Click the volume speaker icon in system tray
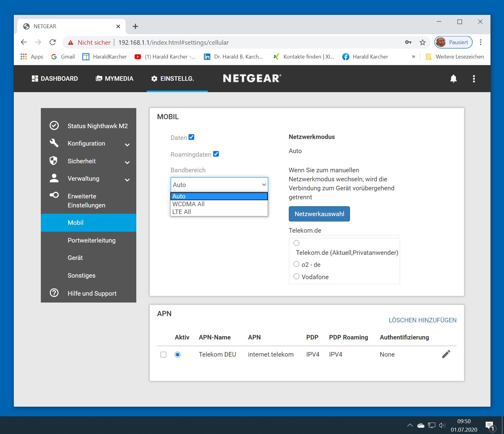Screen dimensions: 504x434 [x=442, y=425]
